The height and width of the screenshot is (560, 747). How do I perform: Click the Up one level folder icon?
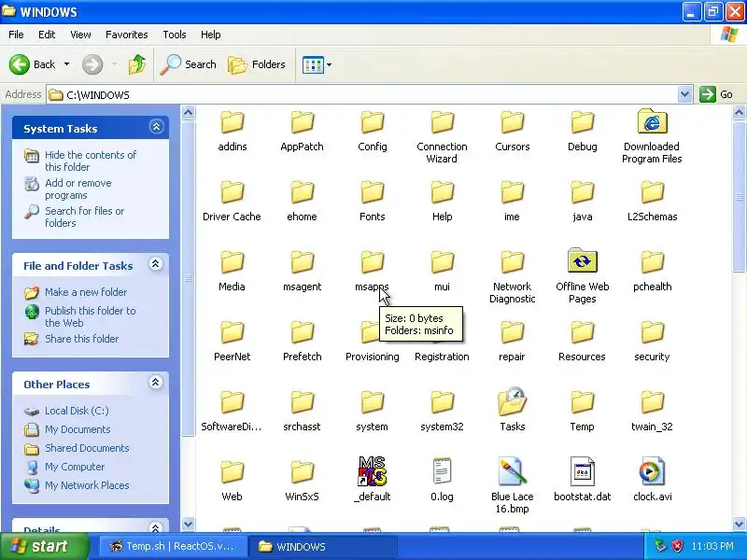click(136, 64)
